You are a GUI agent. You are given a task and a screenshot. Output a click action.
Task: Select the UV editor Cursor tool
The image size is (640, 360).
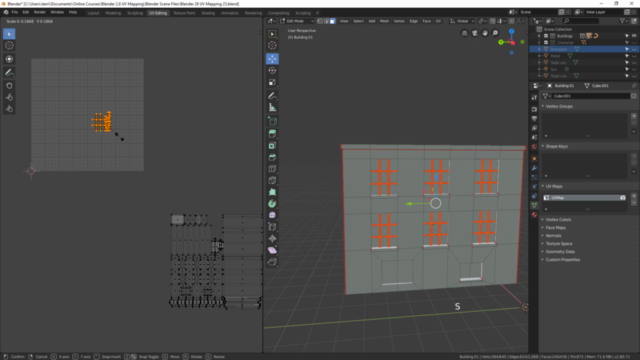(9, 46)
